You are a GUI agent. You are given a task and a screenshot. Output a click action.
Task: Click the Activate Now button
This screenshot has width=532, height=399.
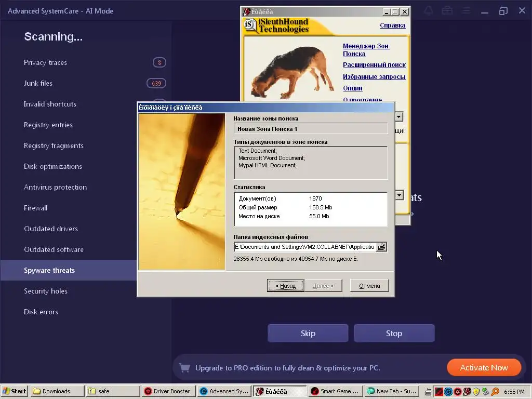click(x=484, y=367)
